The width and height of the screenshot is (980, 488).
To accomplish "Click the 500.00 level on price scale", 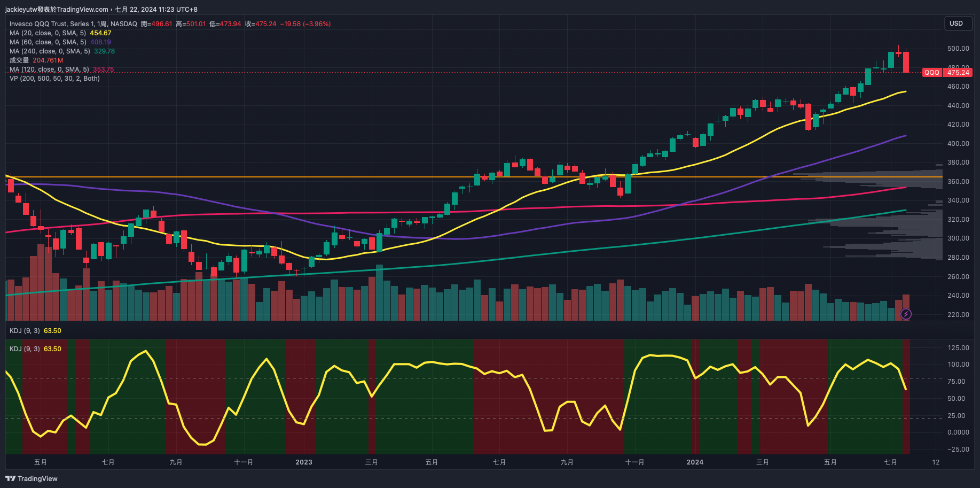I will 958,49.
